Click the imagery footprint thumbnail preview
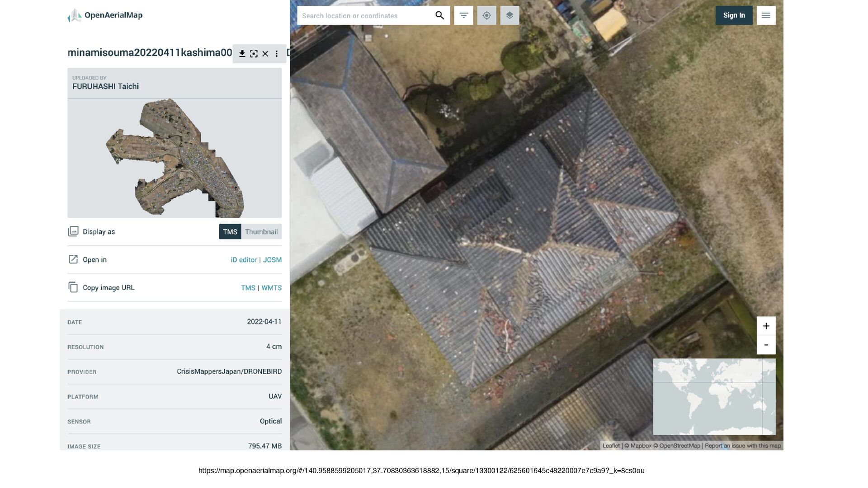Image resolution: width=868 pixels, height=488 pixels. click(x=175, y=158)
